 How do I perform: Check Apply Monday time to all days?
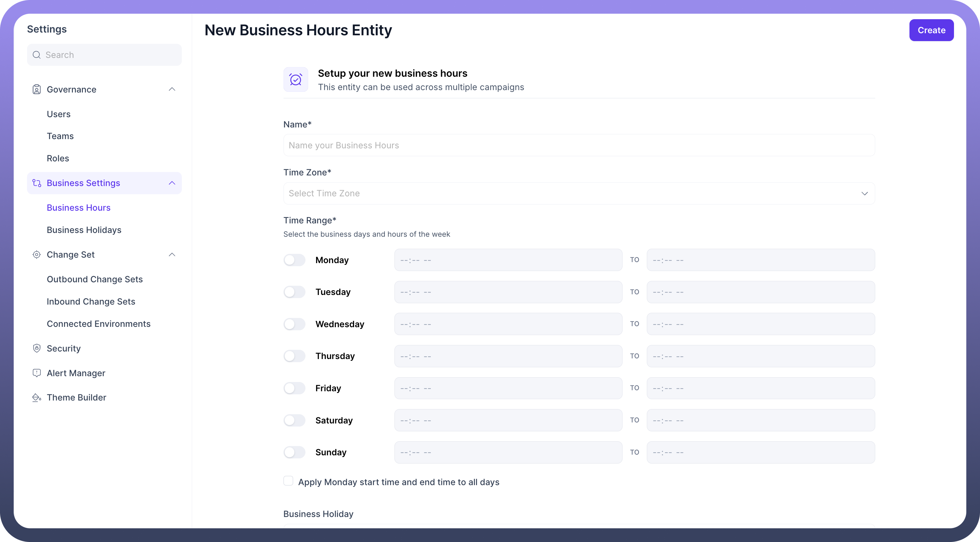[x=288, y=481]
